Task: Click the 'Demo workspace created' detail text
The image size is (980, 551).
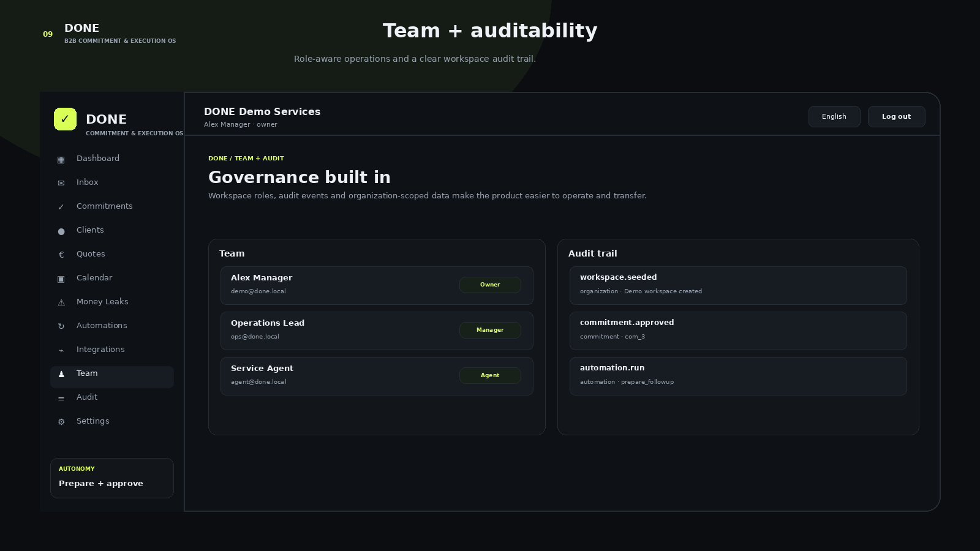Action: tap(663, 291)
